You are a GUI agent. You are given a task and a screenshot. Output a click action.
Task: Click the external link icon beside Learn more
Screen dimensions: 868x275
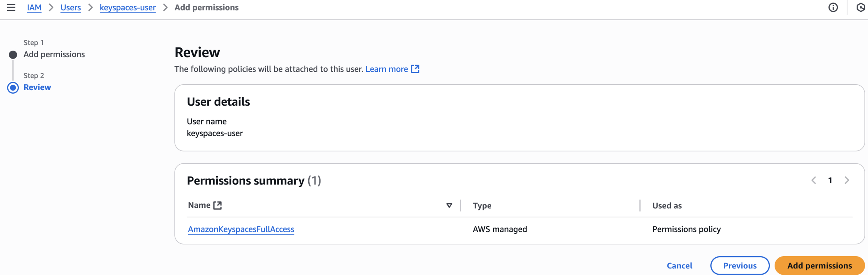pos(415,69)
